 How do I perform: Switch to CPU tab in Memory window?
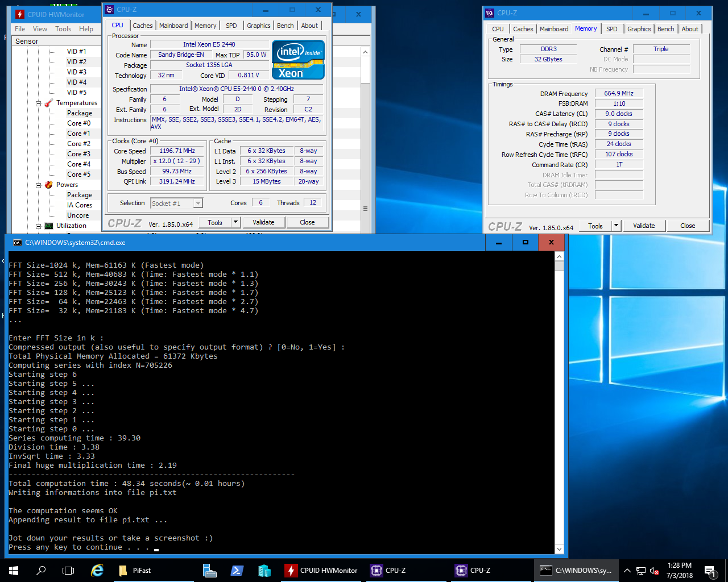coord(498,29)
